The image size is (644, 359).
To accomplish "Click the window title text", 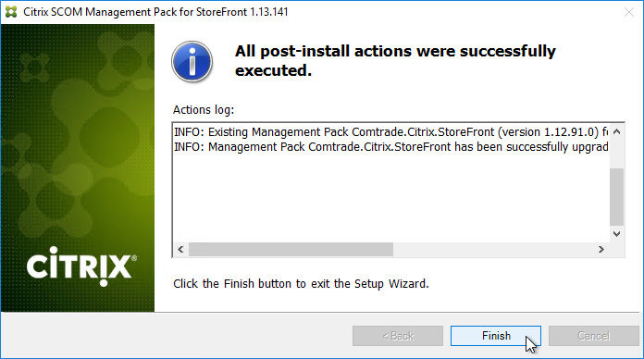I will coord(155,12).
